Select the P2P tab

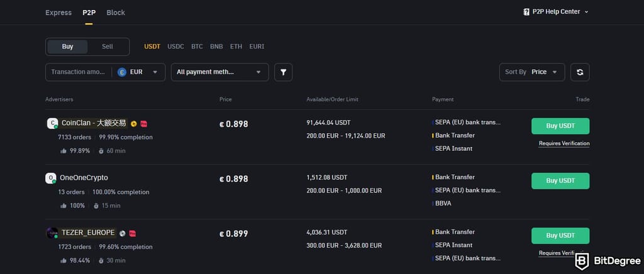click(x=89, y=13)
